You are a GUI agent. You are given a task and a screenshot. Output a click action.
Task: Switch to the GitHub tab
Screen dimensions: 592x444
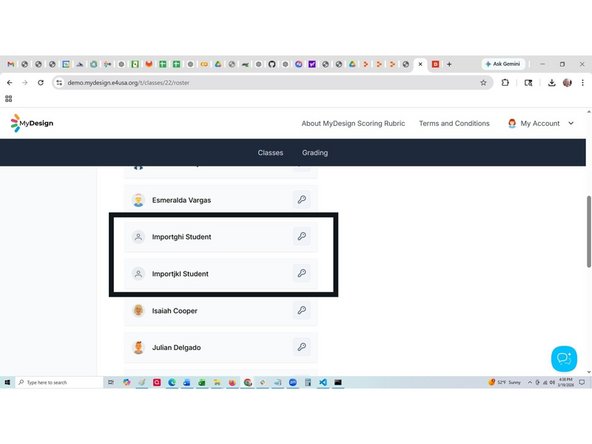click(272, 64)
